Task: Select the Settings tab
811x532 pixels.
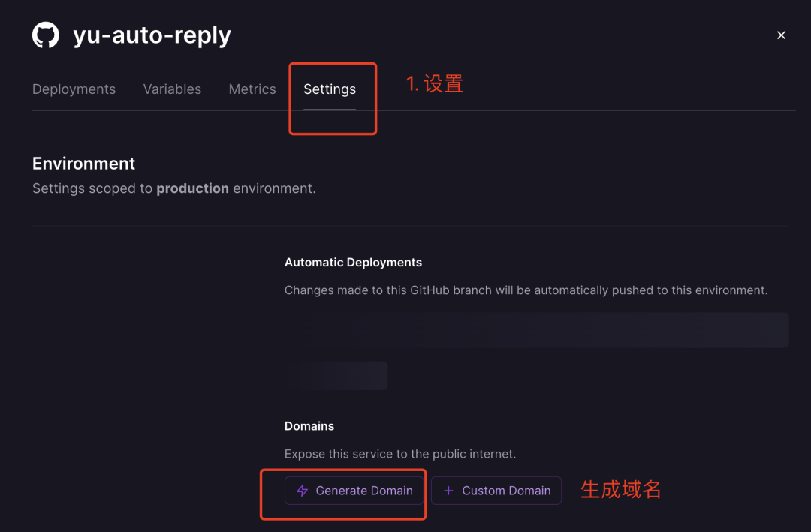Action: tap(330, 89)
